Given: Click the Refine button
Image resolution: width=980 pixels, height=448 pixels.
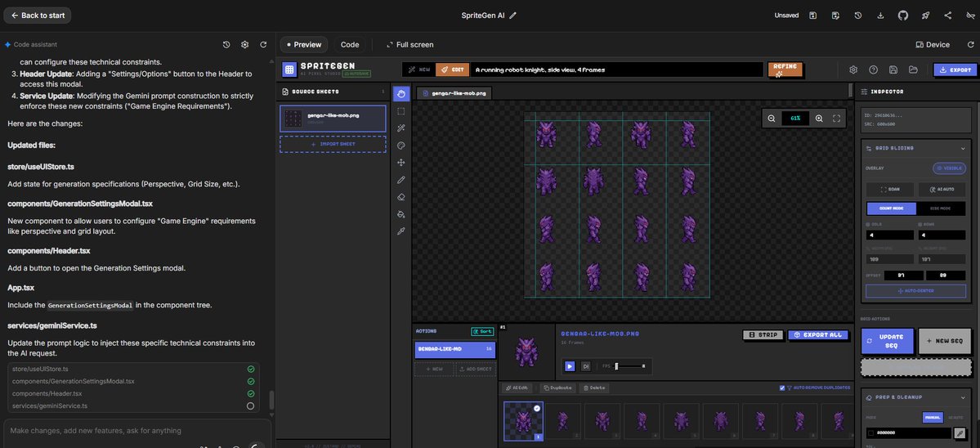Looking at the screenshot, I should click(x=785, y=69).
